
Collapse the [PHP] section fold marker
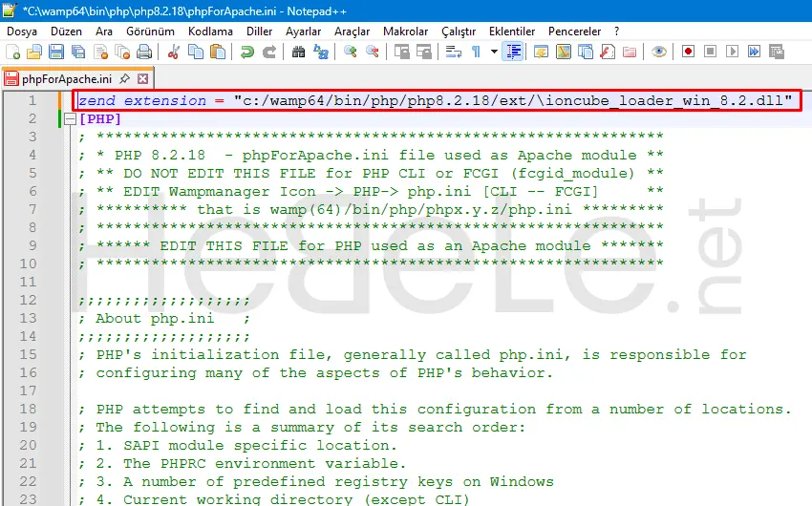(71, 119)
